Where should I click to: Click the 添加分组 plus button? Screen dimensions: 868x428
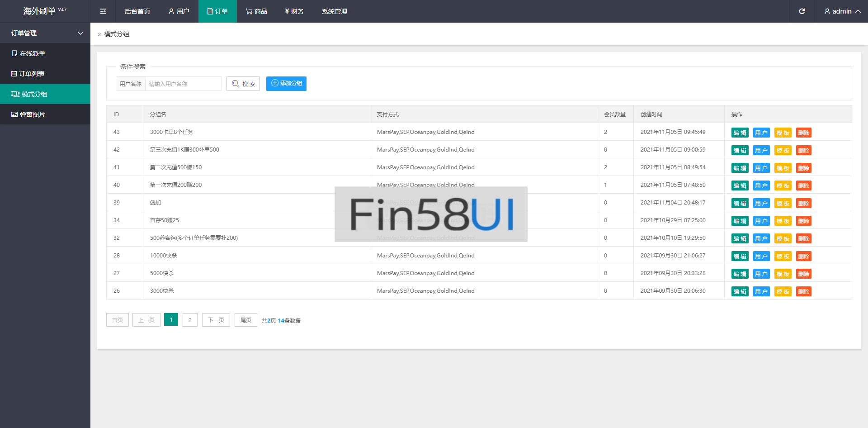286,84
